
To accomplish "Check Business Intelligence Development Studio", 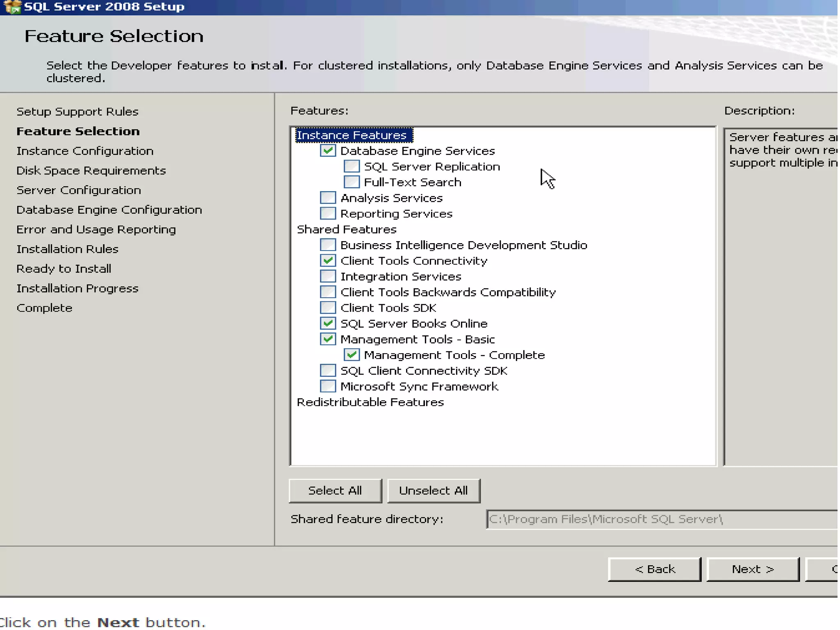I will (x=328, y=245).
